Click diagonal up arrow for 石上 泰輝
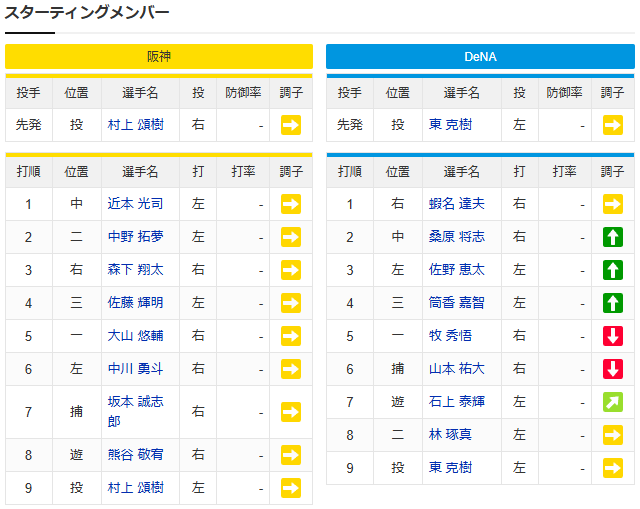 (x=613, y=402)
